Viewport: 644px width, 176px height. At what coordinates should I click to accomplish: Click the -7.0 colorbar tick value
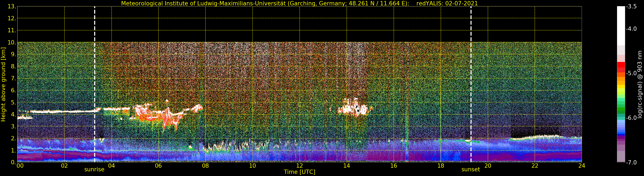tap(631, 163)
